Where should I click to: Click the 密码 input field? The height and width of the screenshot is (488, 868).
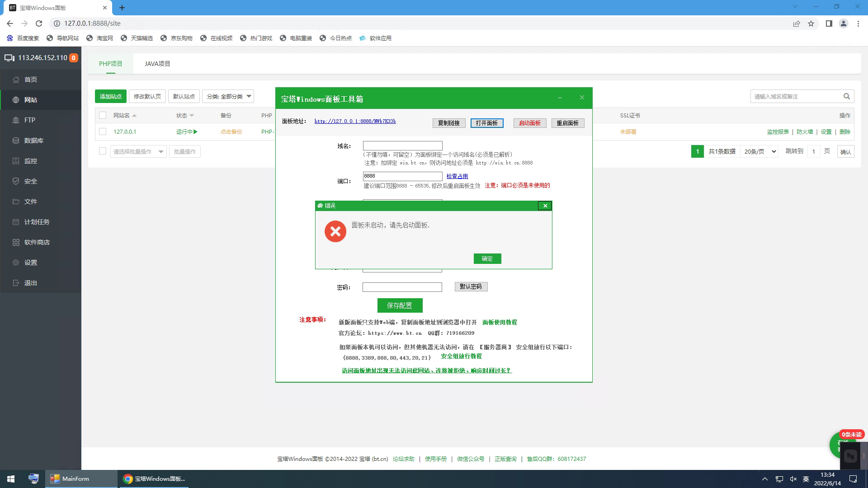[x=402, y=287]
